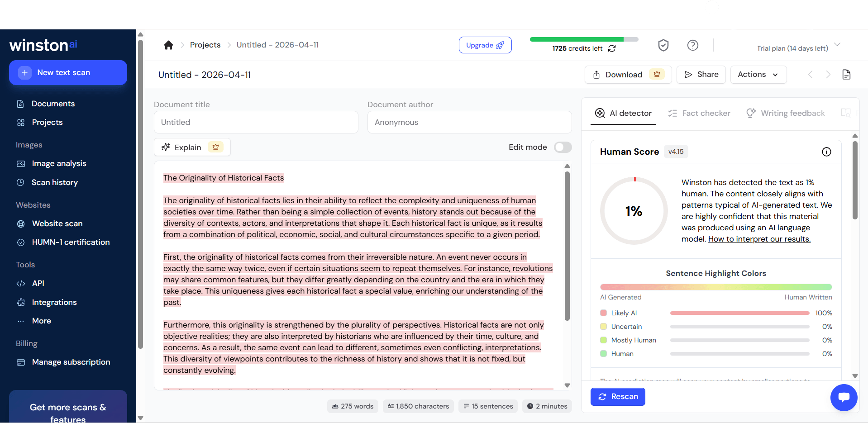The width and height of the screenshot is (868, 423).
Task: Go to previous document arrow
Action: (x=811, y=75)
